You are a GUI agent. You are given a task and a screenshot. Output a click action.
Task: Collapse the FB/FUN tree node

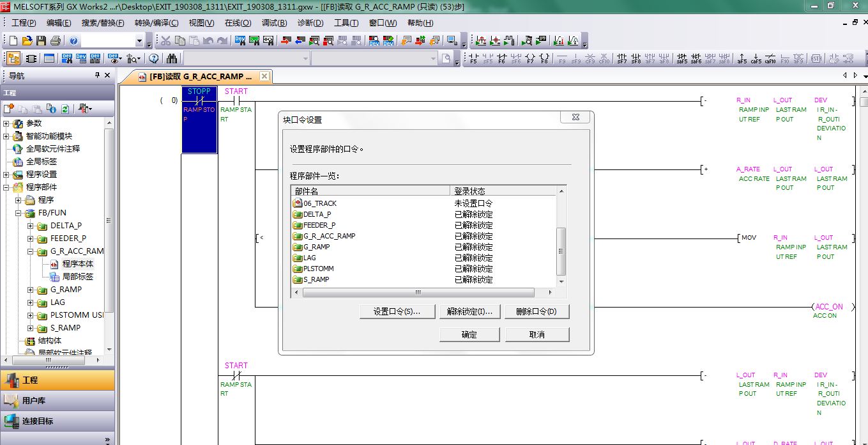pyautogui.click(x=19, y=213)
